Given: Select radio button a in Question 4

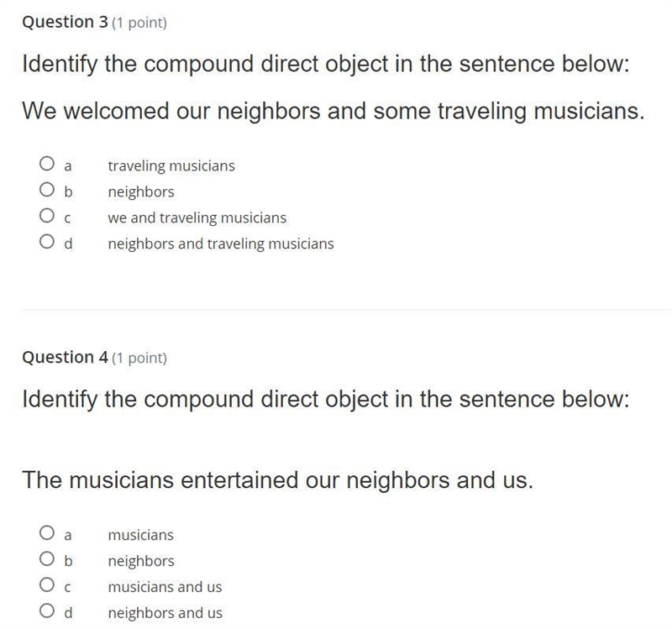Looking at the screenshot, I should tap(47, 532).
